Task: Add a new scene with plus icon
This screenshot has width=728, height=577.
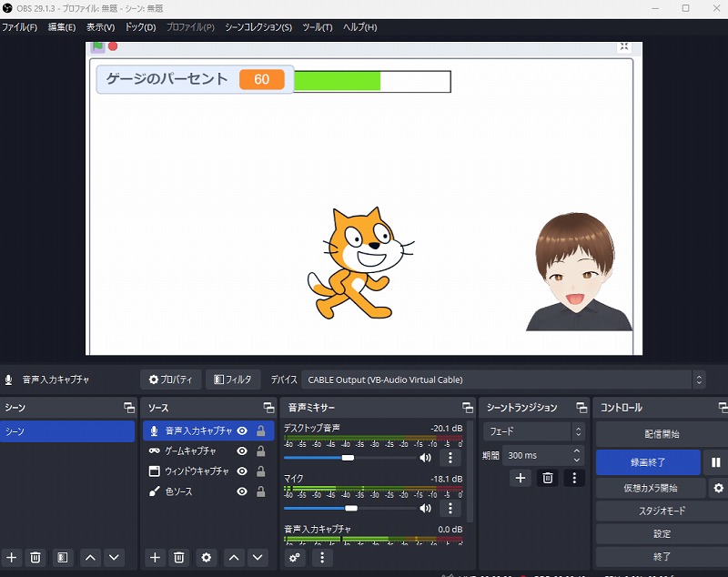Action: [x=12, y=557]
